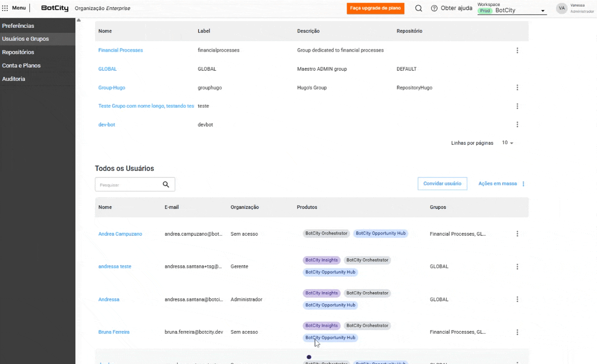Open Repositórios sidebar item
597x364 pixels.
[x=18, y=52]
